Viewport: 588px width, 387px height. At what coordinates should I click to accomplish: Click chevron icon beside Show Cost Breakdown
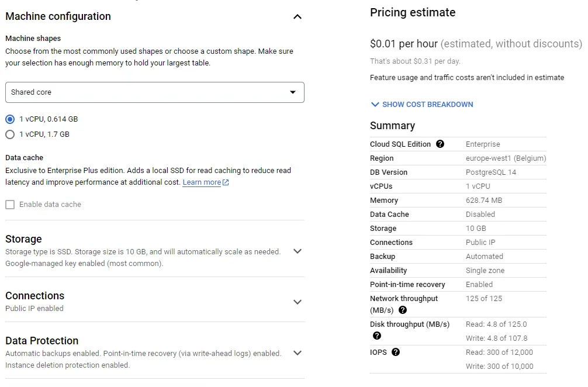tap(375, 105)
